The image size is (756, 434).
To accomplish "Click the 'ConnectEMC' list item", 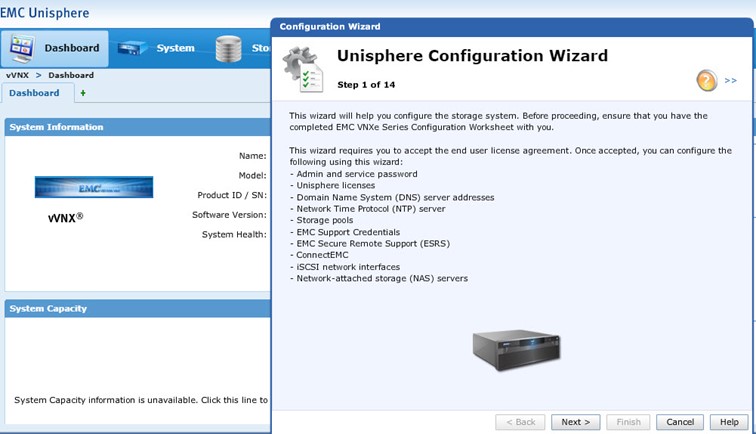I will tap(319, 255).
